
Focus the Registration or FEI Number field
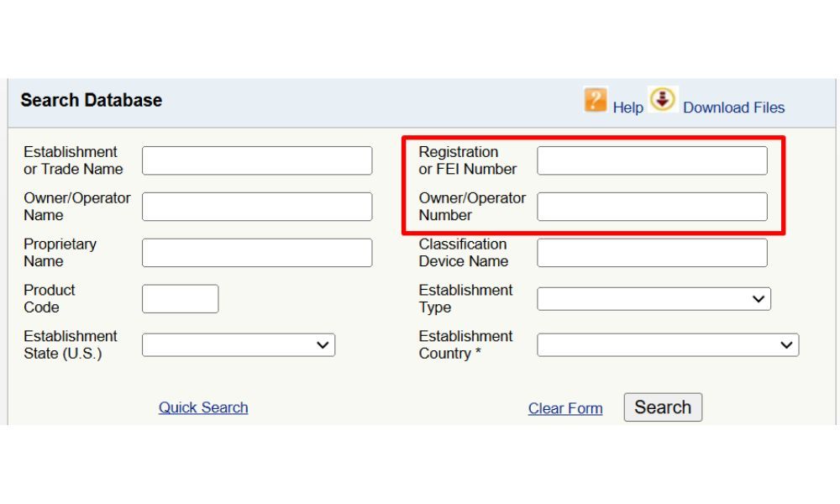point(652,160)
